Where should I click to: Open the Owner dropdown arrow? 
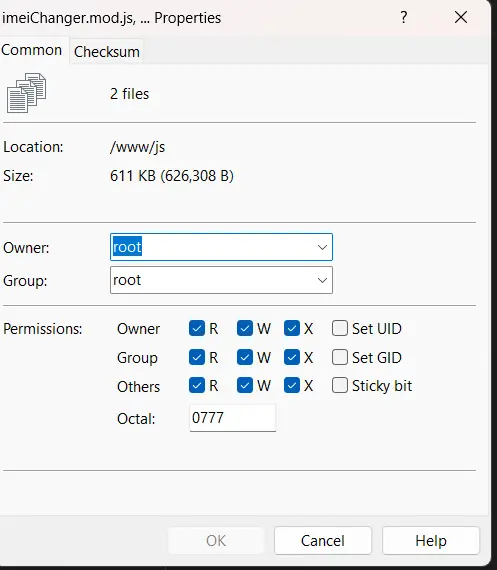click(322, 247)
